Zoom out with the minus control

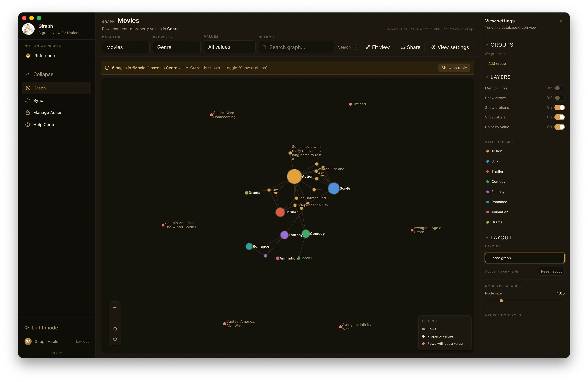pos(115,317)
